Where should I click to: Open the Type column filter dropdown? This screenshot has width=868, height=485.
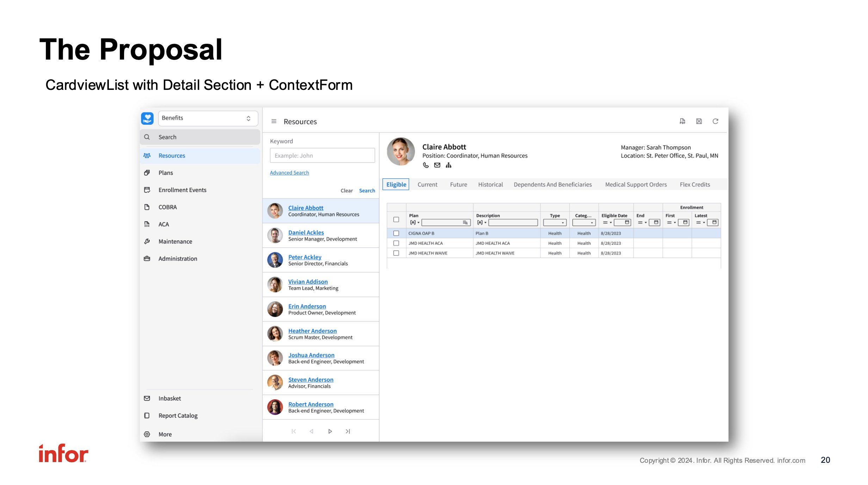coord(555,222)
